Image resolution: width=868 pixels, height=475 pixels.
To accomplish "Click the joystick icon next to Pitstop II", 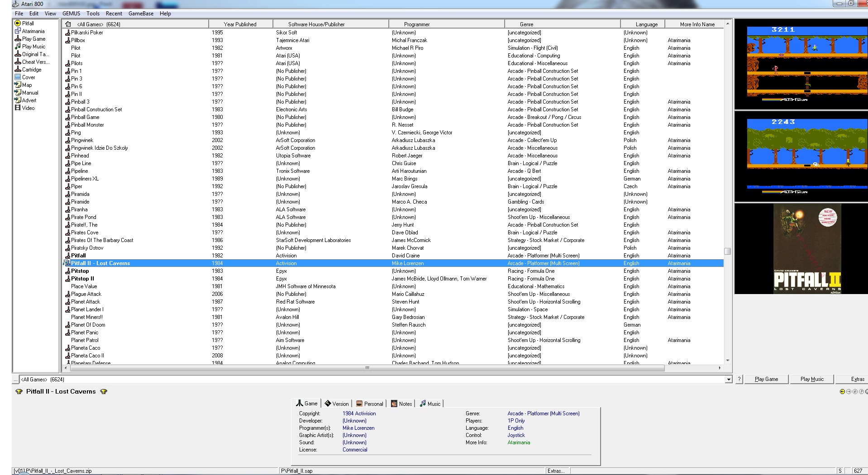I will coord(67,279).
